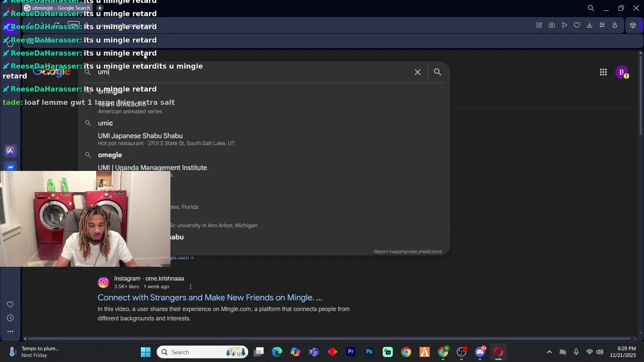The height and width of the screenshot is (362, 644).
Task: Open the clock showing 8:29 PM
Action: [623, 352]
